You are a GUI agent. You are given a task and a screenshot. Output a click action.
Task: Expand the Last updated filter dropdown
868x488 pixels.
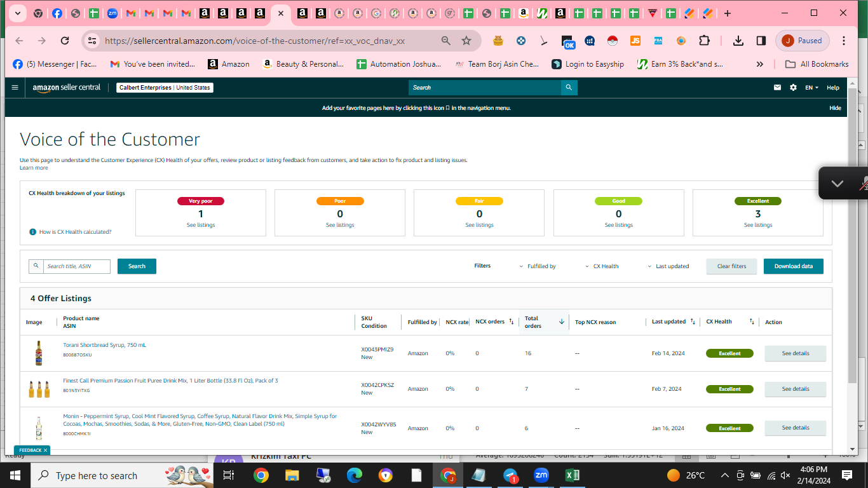pos(668,266)
